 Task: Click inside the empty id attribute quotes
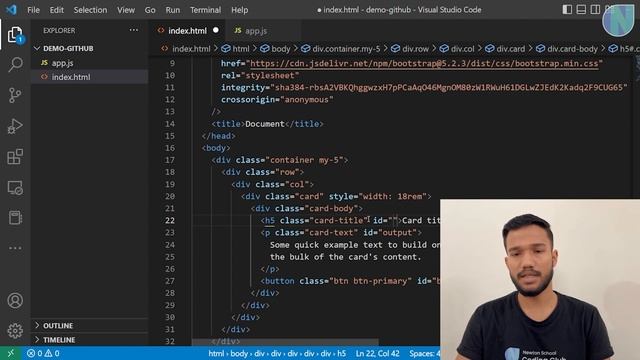click(393, 220)
